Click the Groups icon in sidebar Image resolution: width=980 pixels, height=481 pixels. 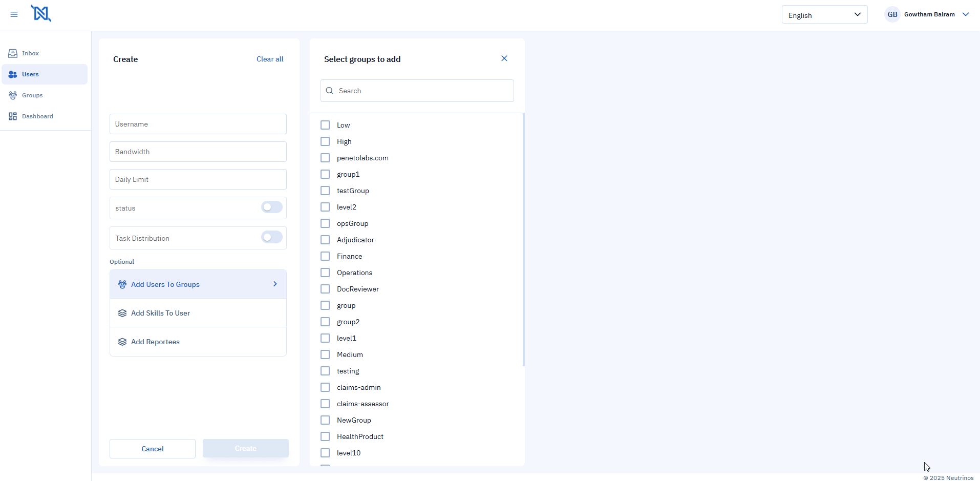click(13, 95)
